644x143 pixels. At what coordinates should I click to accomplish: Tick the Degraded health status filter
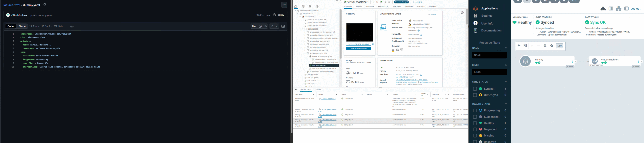(x=475, y=129)
